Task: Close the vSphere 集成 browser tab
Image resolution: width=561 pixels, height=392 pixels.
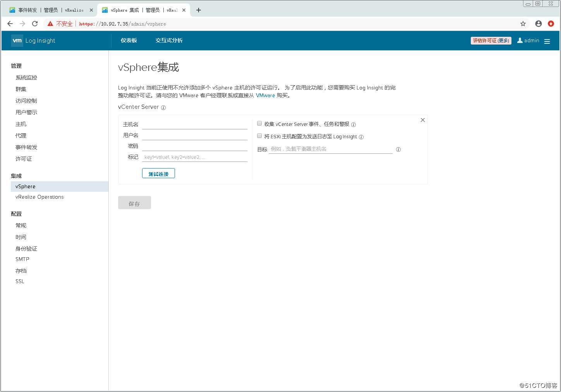Action: (184, 10)
